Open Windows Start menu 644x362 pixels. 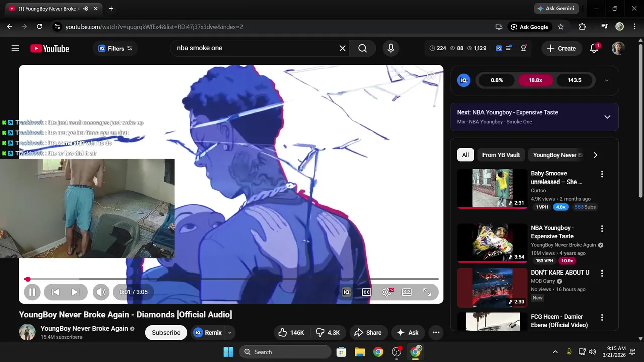click(x=228, y=352)
